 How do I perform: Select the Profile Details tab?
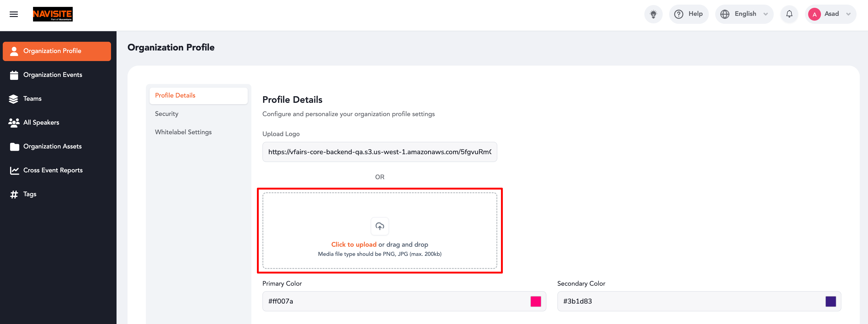tap(198, 96)
